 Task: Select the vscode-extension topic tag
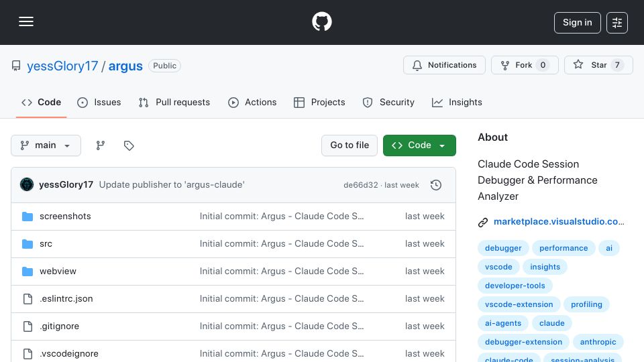point(519,304)
